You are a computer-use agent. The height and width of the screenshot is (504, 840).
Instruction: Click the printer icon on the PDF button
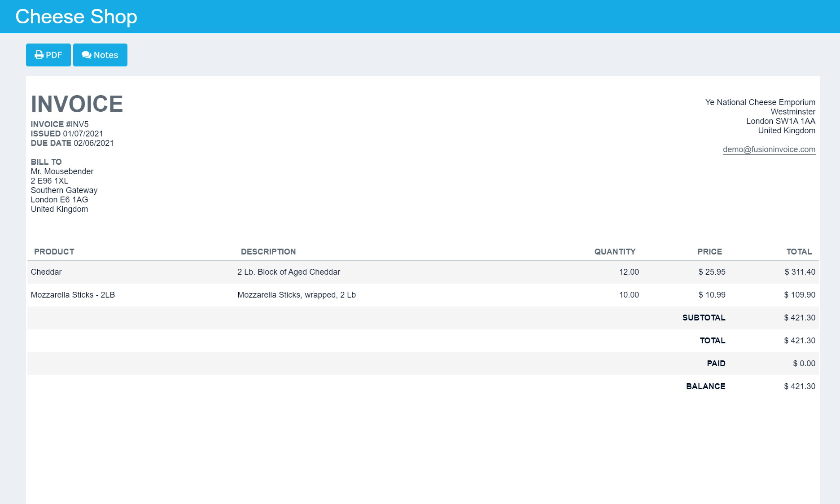[39, 54]
